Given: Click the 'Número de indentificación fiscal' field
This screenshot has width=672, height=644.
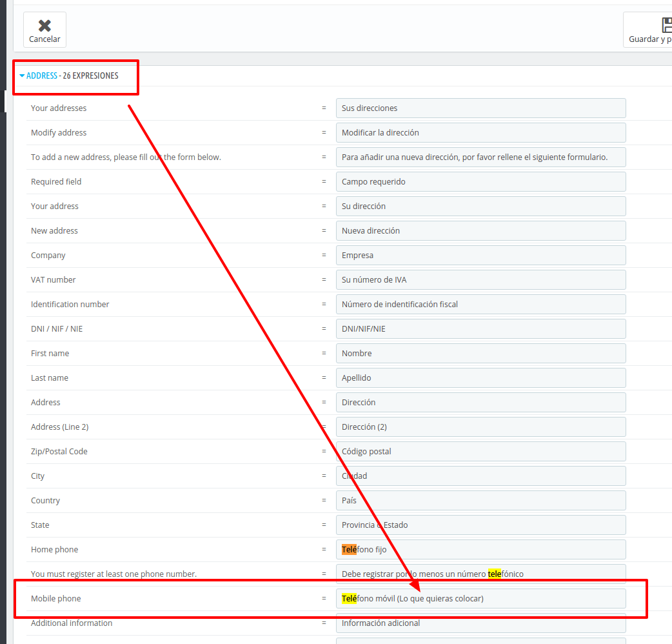Looking at the screenshot, I should (x=481, y=305).
